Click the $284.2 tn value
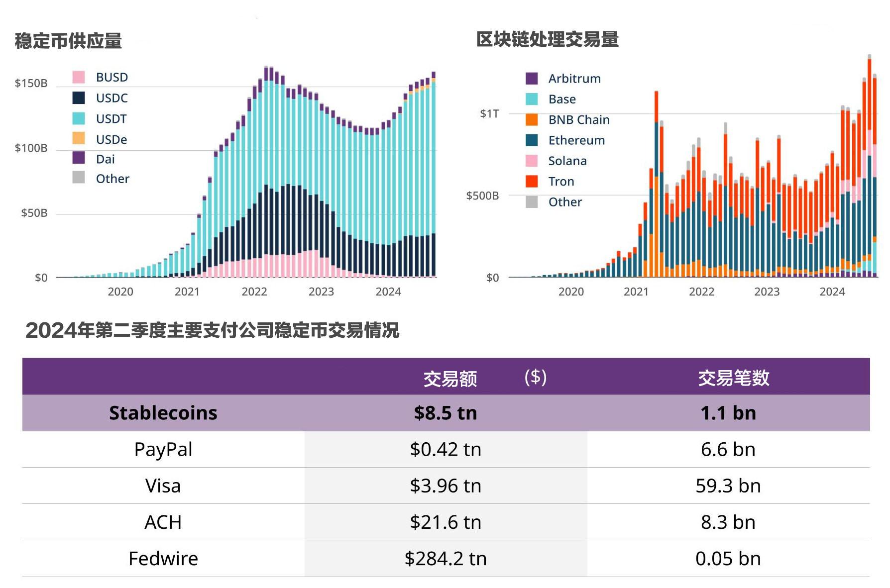Image resolution: width=890 pixels, height=588 pixels. point(445,558)
